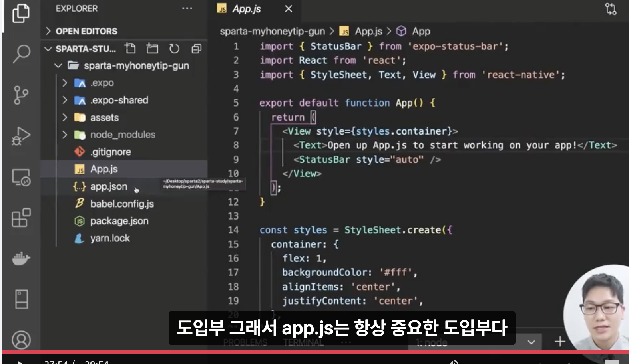Click the New Folder icon in explorer header
Screen dimensions: 629x364
point(152,49)
